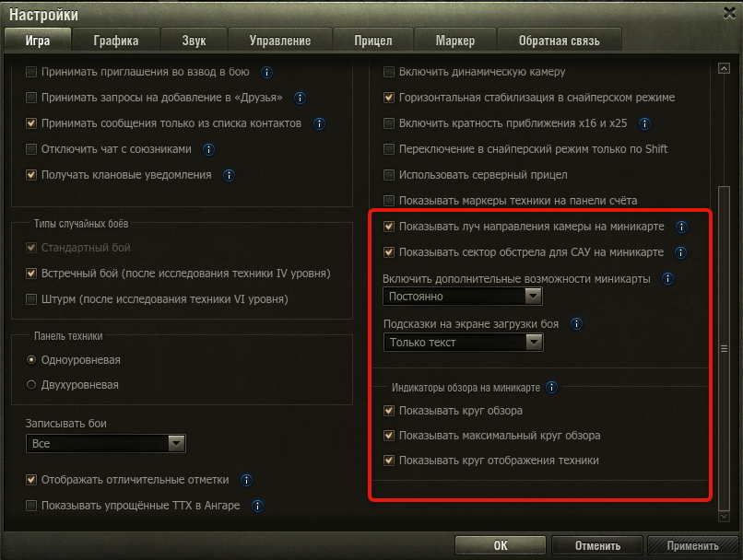Show info for «Показывать упрощённые ТТХ в Ангаре»
The width and height of the screenshot is (743, 560).
tap(257, 506)
